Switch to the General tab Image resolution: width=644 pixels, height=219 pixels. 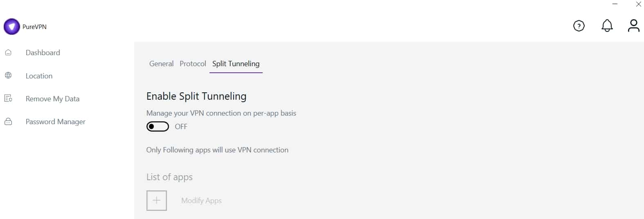[x=161, y=64]
